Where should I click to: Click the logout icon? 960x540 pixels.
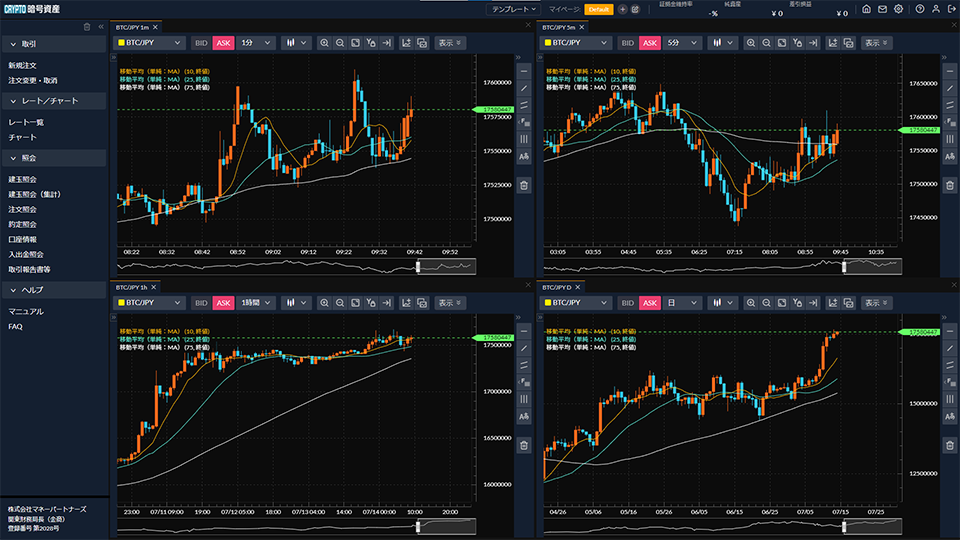point(951,9)
